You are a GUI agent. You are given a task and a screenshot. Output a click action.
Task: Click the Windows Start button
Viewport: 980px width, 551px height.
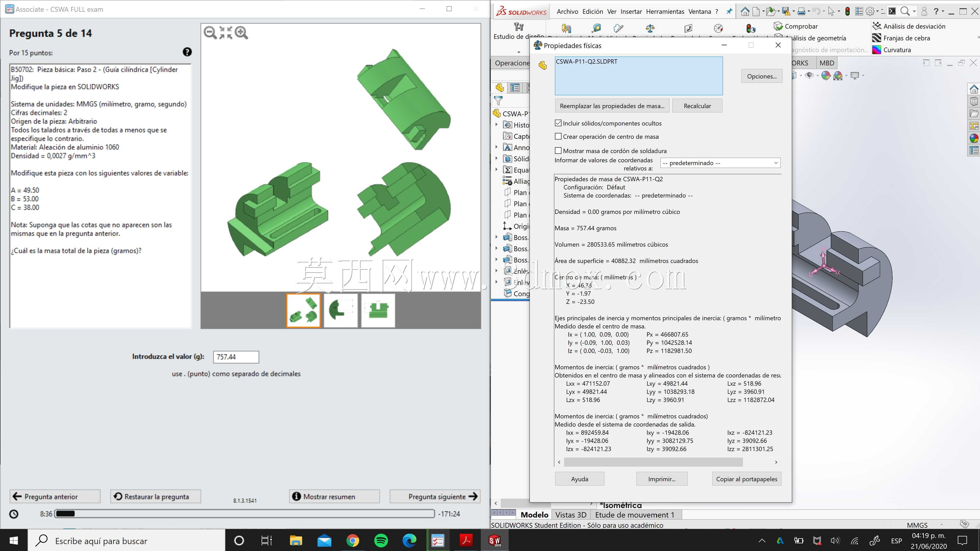click(14, 540)
